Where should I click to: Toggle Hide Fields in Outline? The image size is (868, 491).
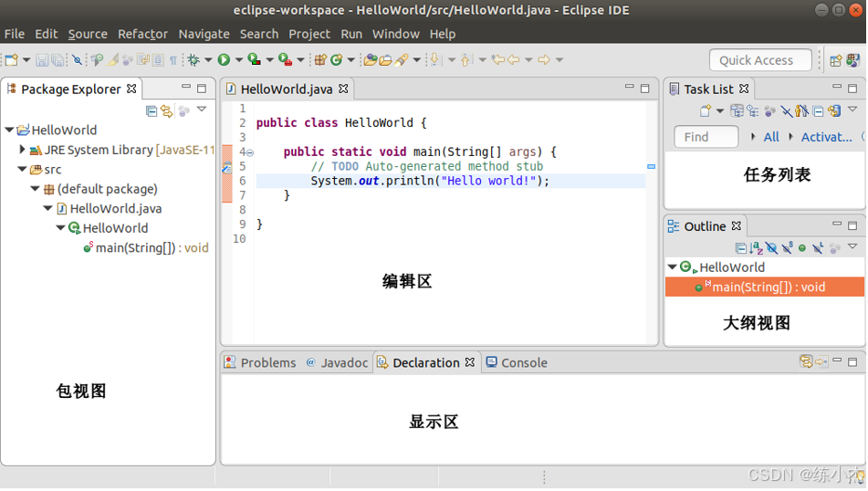[x=771, y=248]
